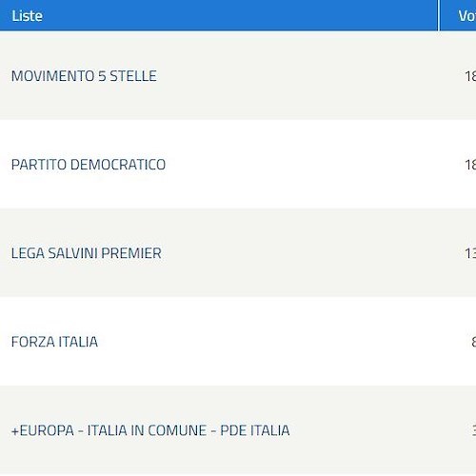
Task: Click the vote count for Forza Italia
Action: pos(473,342)
